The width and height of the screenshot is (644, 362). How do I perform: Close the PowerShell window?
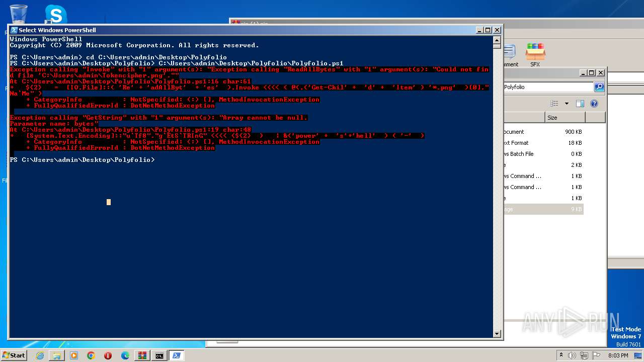pos(497,30)
